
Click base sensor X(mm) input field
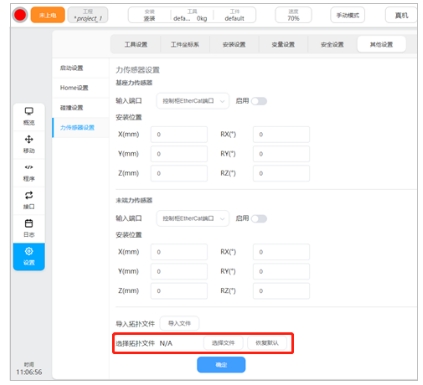click(179, 134)
